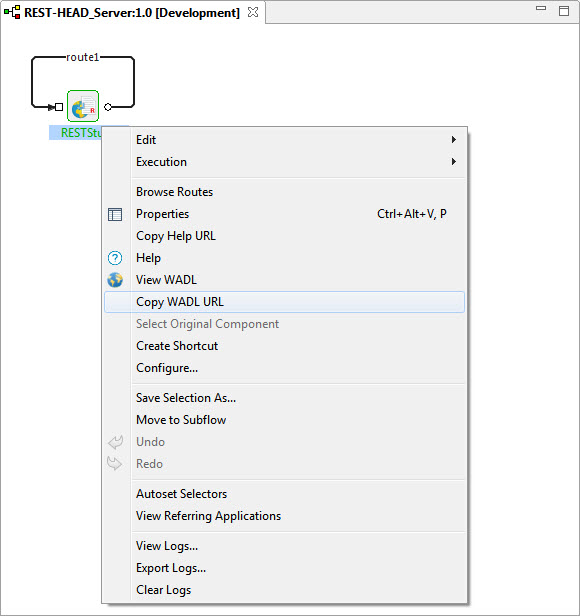Click the input port square on RESTStub
Viewport: 580px width, 616px height.
pos(59,107)
